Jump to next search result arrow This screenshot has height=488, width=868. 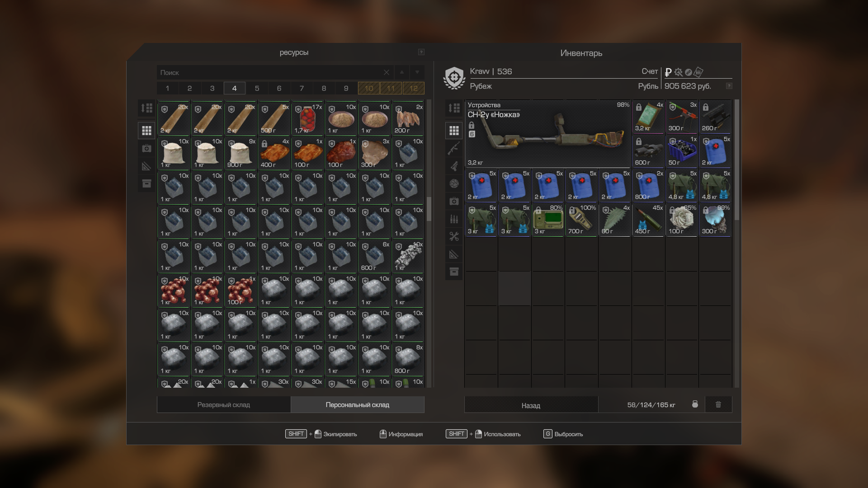pos(417,72)
